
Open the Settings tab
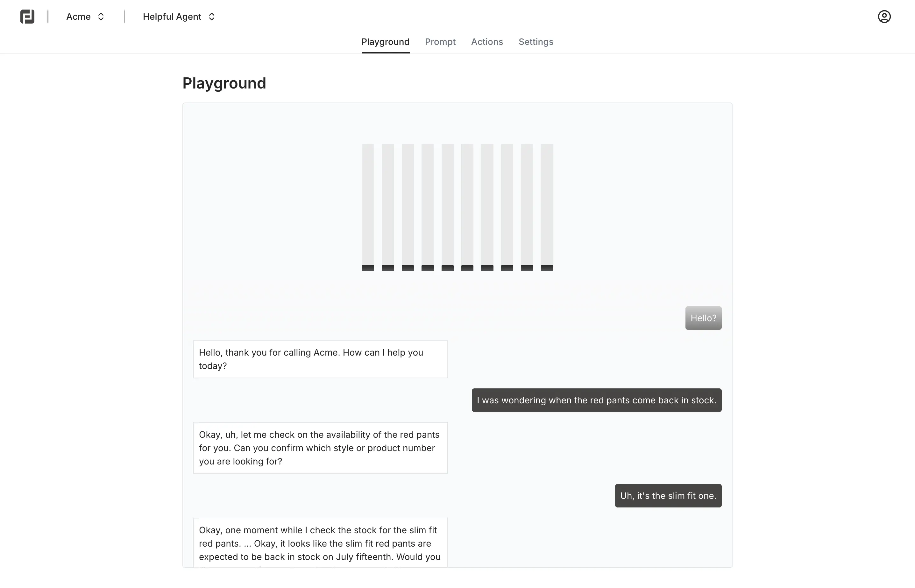click(x=536, y=42)
